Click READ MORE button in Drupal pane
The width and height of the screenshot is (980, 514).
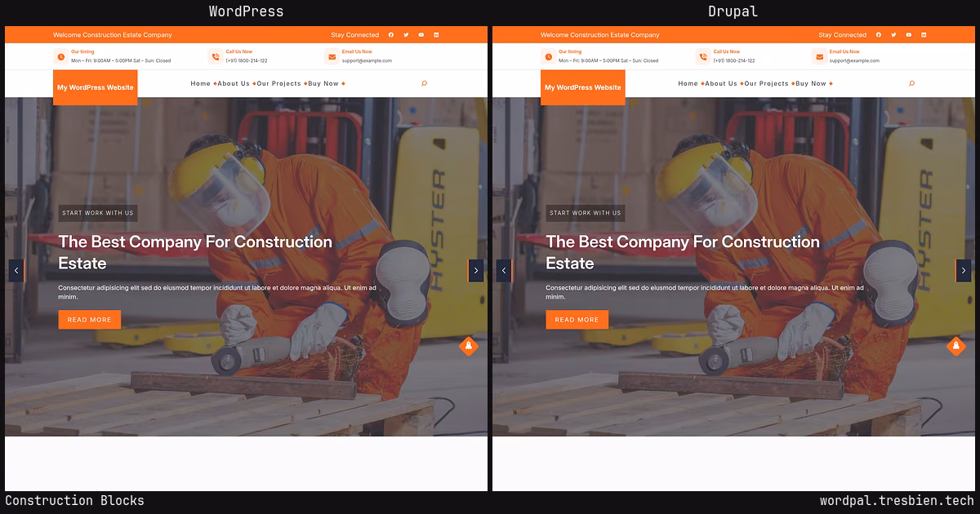pos(577,320)
